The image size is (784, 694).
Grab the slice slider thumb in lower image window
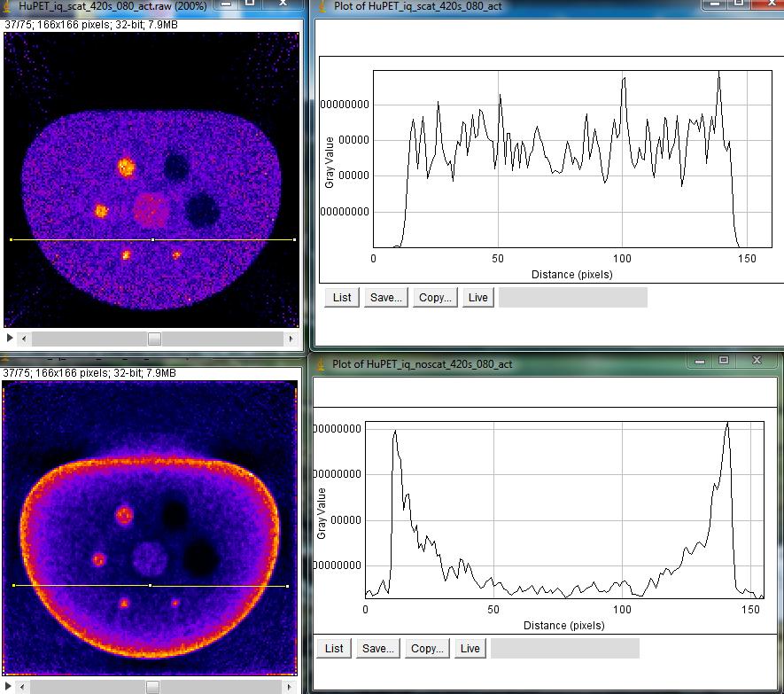click(152, 687)
